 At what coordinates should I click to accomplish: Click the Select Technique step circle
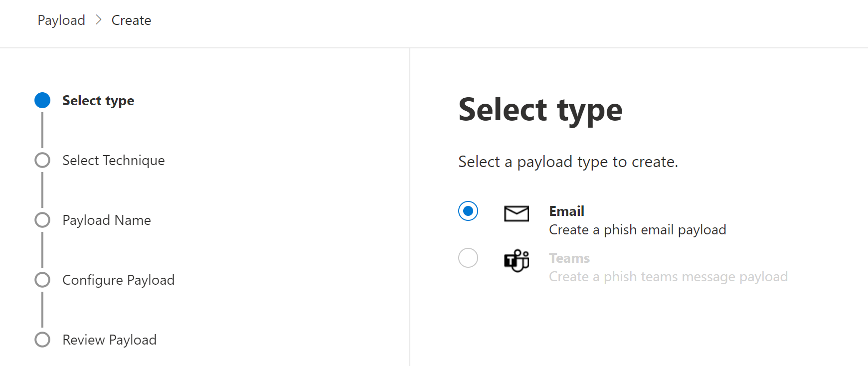[x=42, y=160]
